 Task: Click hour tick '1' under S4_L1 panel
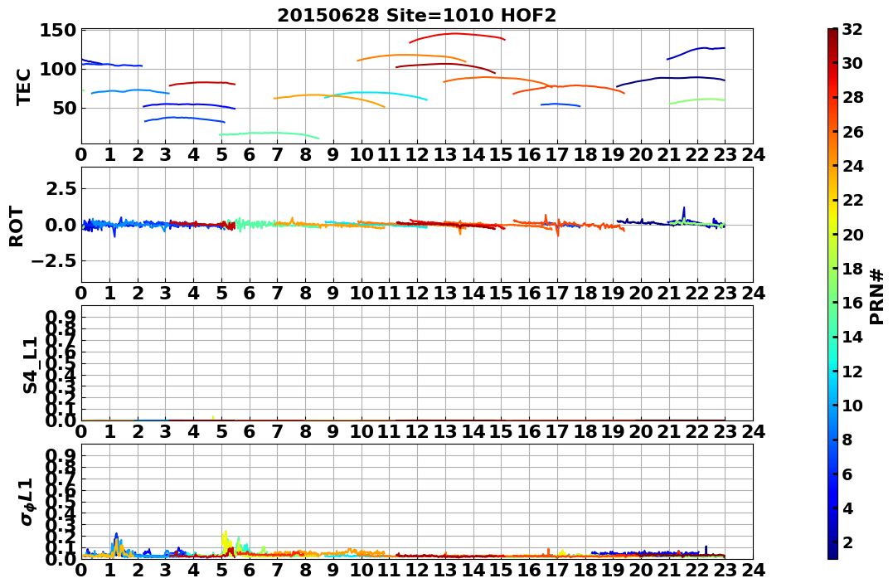pyautogui.click(x=109, y=431)
